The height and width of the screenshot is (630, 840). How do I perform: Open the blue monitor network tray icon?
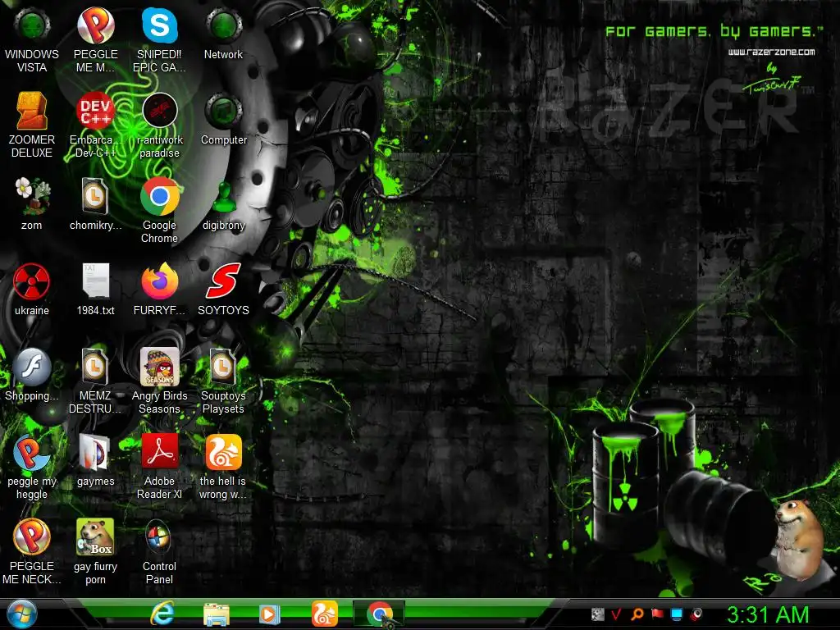[677, 614]
